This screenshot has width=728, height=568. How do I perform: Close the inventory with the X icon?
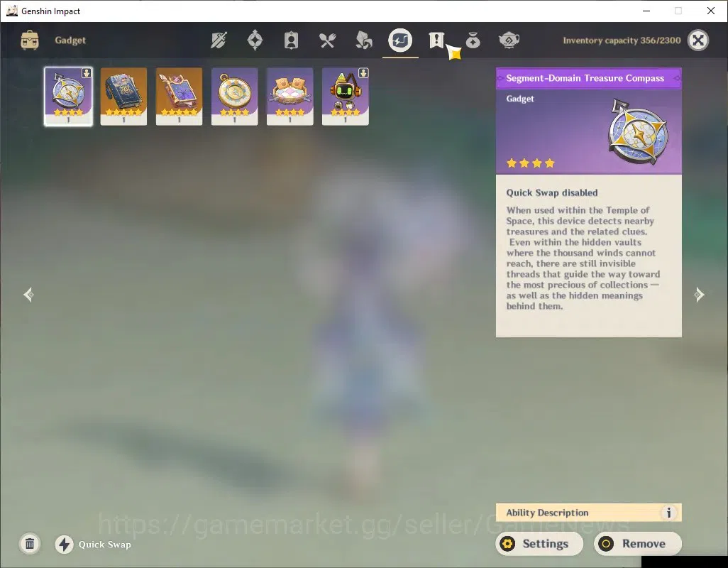(x=697, y=40)
